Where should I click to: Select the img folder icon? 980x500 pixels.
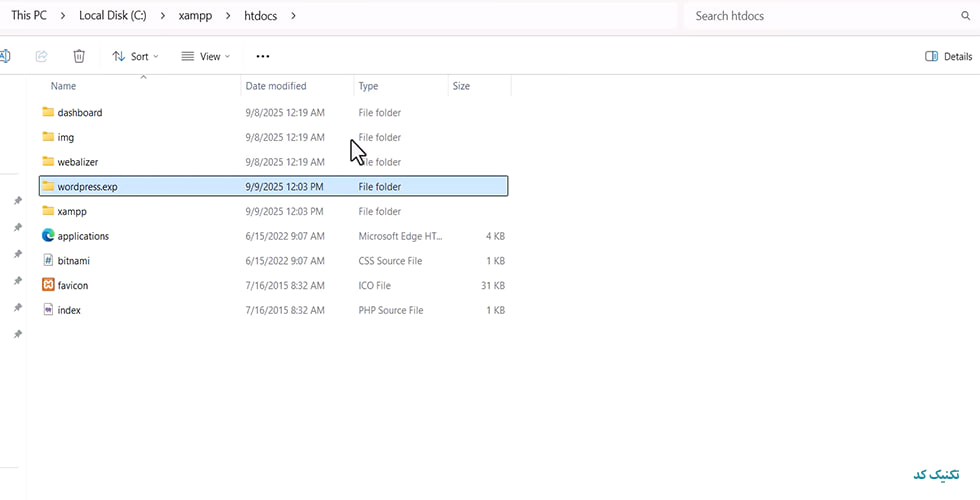pyautogui.click(x=48, y=137)
